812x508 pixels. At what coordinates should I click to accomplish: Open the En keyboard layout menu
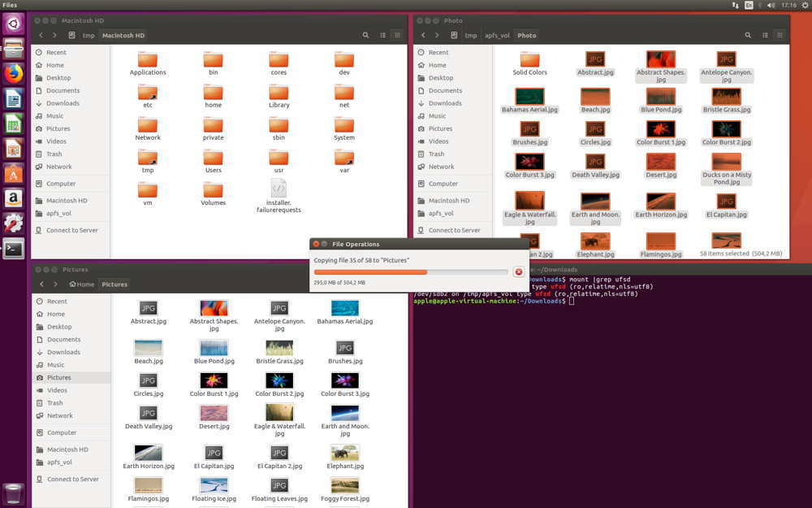[749, 5]
